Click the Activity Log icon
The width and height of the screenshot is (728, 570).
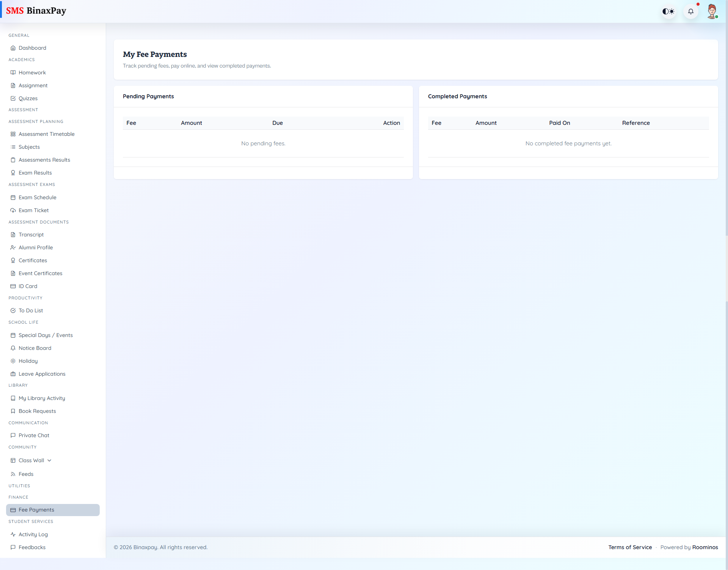(13, 534)
